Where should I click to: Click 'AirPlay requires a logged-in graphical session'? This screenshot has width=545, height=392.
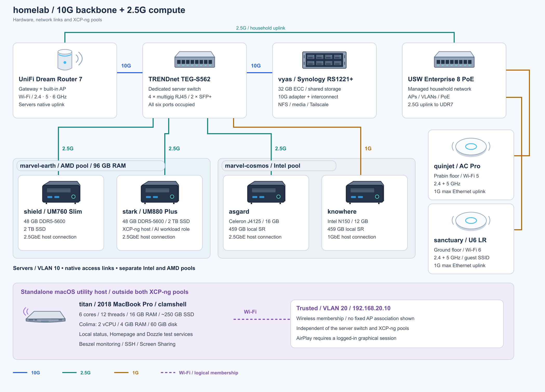346,338
